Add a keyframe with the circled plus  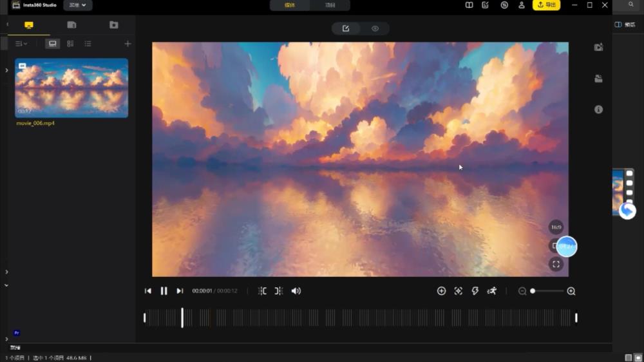pos(441,291)
